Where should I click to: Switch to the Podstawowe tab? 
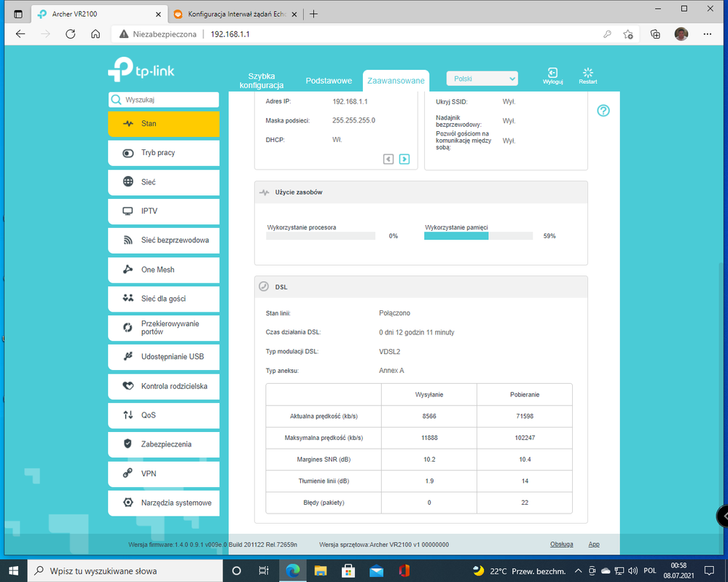tap(329, 81)
